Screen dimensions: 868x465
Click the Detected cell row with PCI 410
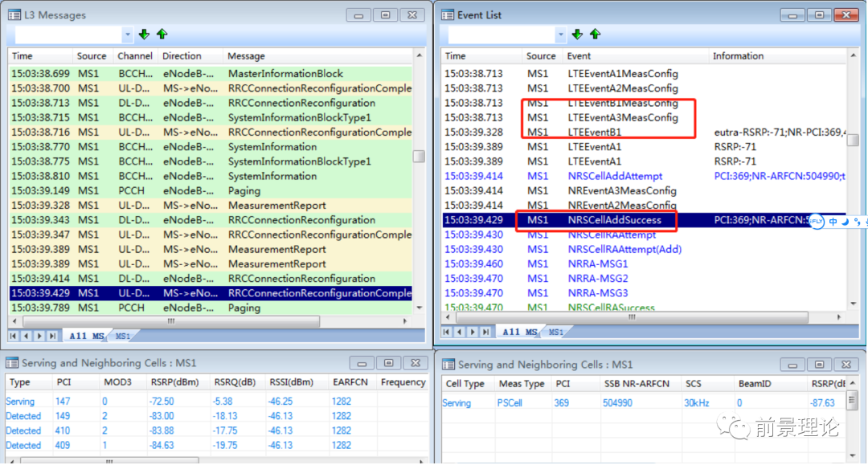point(216,430)
